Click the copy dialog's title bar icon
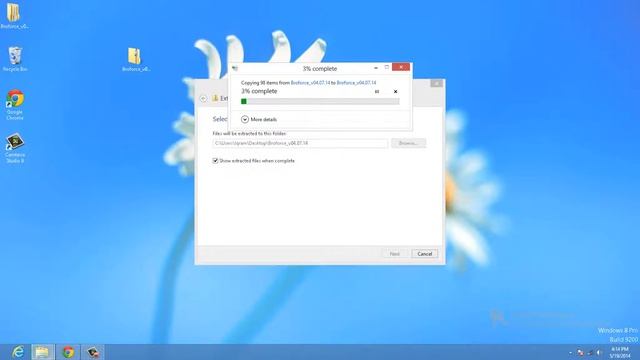640x360 pixels. tap(235, 68)
